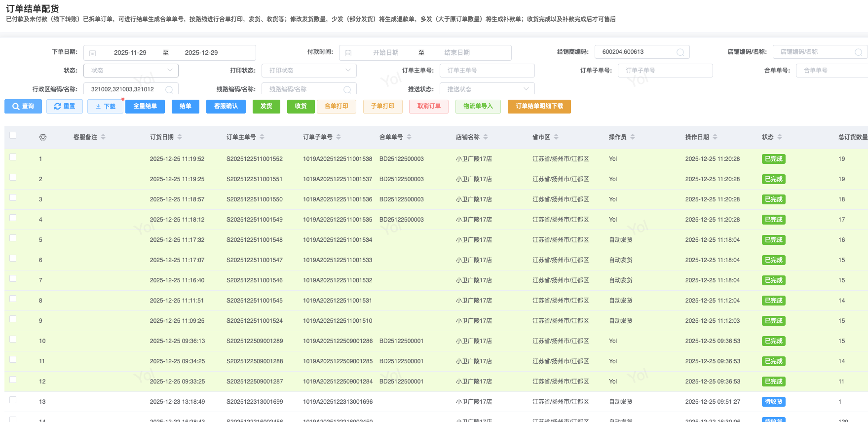Click search icon in 线路编码/名称 field

(347, 89)
